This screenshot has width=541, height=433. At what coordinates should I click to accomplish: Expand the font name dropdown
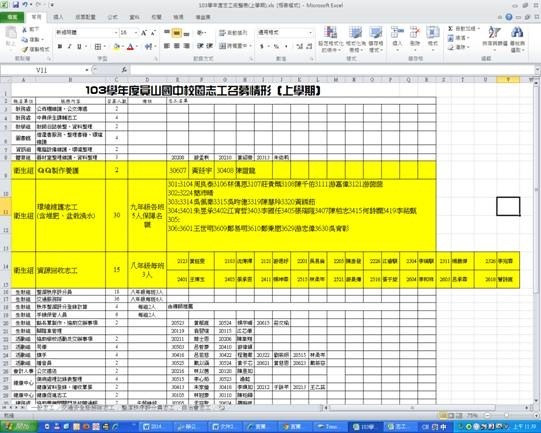pyautogui.click(x=116, y=33)
